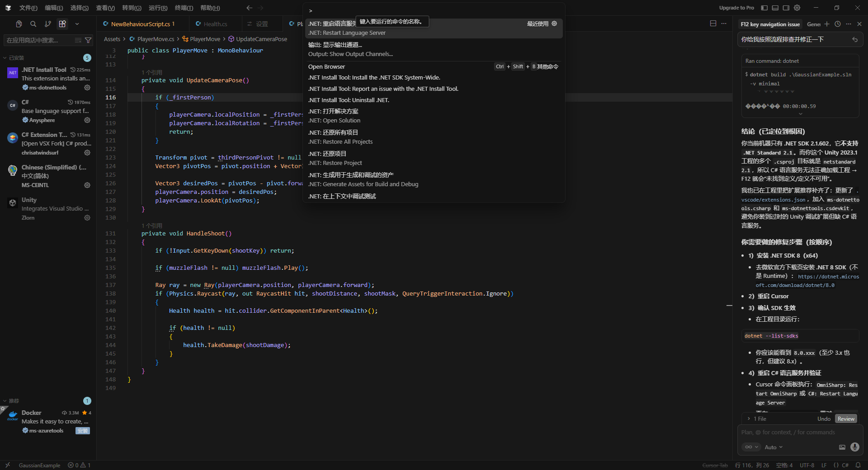This screenshot has width=868, height=470.
Task: Open editor more actions ellipsis
Action: [x=724, y=23]
